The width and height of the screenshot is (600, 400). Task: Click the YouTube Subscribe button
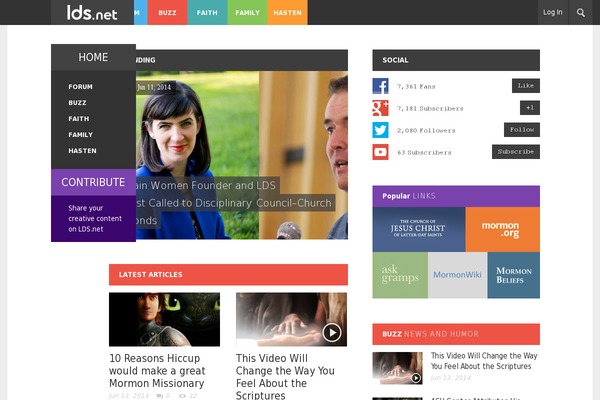coord(516,152)
